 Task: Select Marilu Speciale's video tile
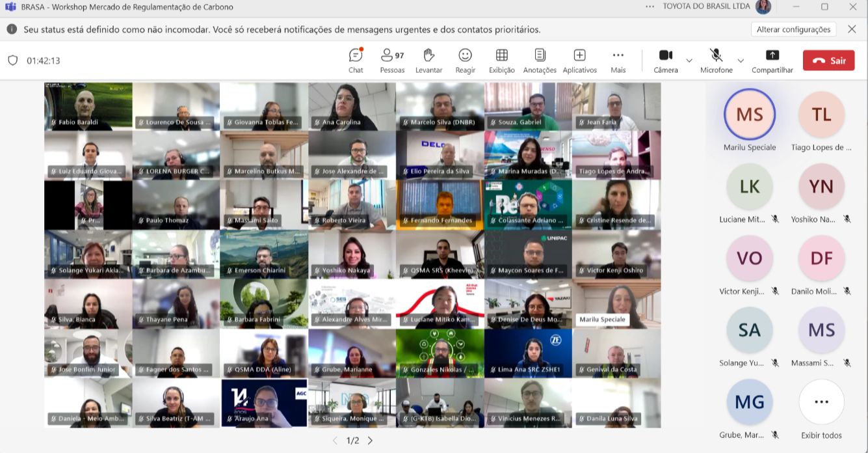pos(616,304)
